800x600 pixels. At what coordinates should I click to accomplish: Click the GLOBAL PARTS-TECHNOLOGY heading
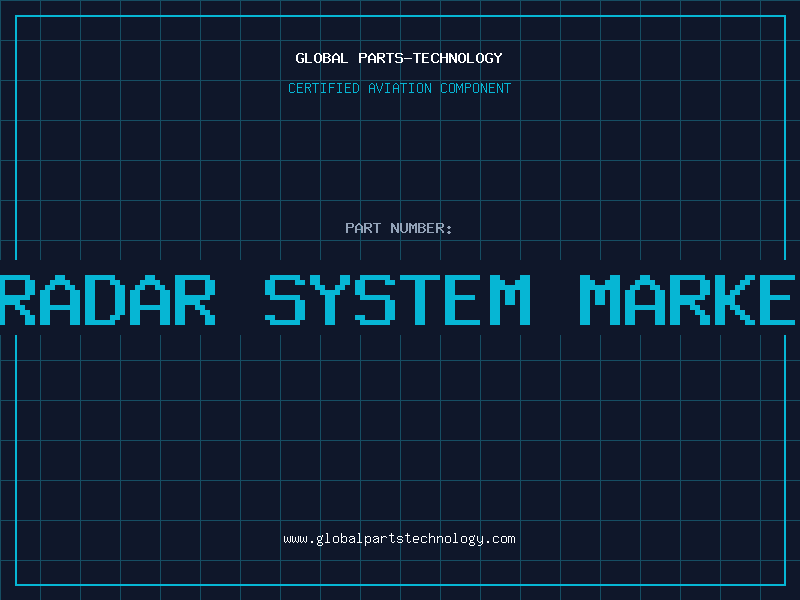399,58
